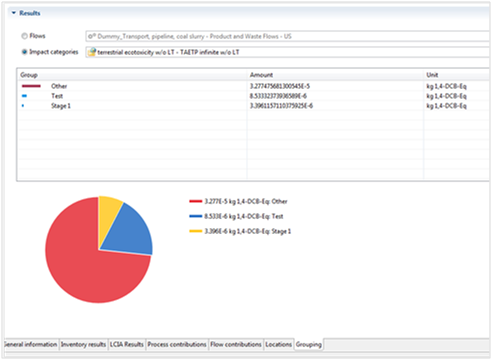Switch to the General information tab
Viewport: 493px width, 360px height.
(x=31, y=344)
